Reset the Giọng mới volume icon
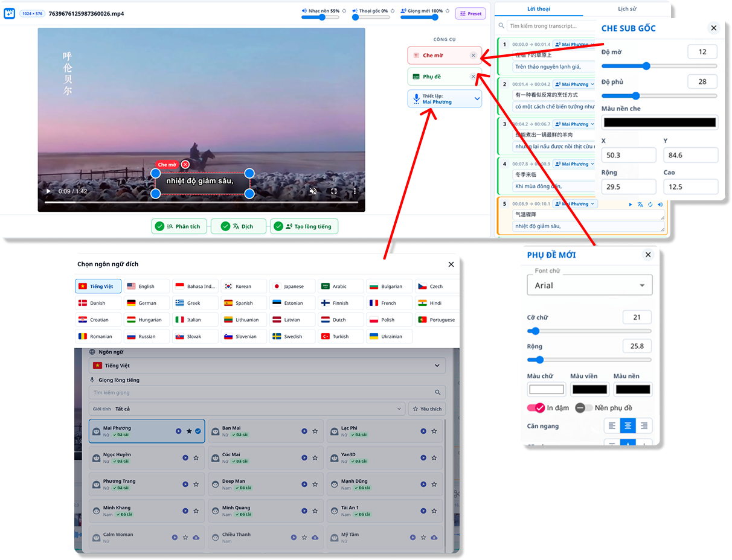 [x=448, y=10]
